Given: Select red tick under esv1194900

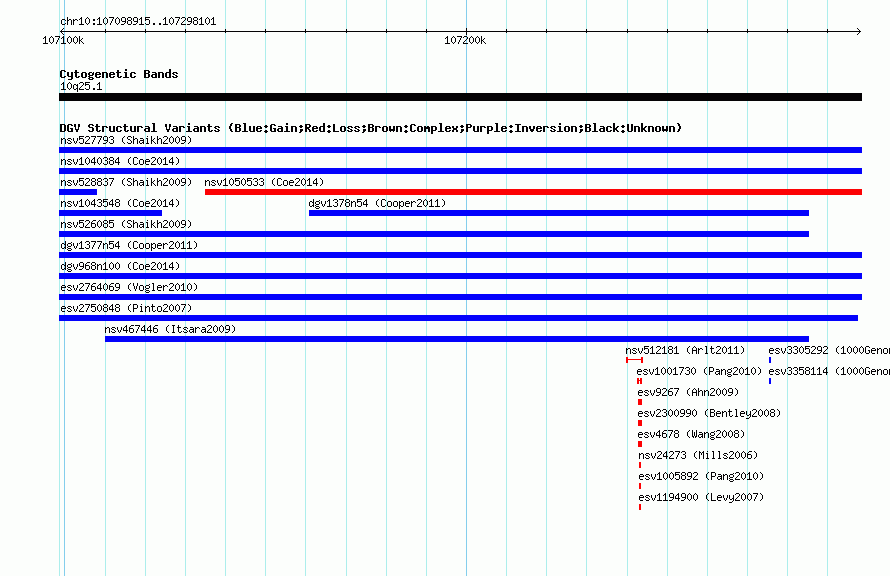Looking at the screenshot, I should point(640,507).
